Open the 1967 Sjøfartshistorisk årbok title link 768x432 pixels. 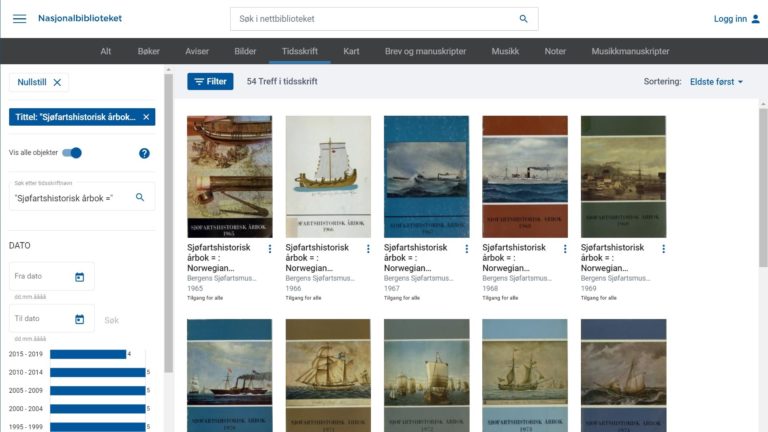[415, 258]
